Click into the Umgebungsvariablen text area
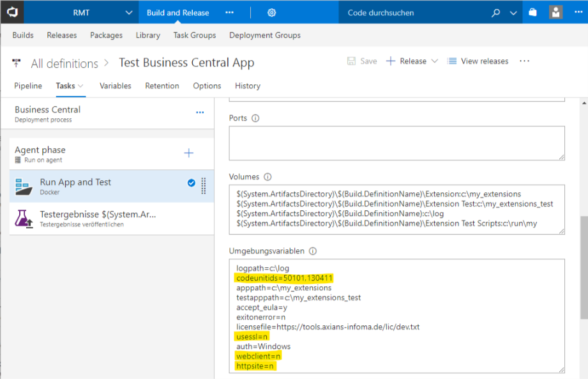Screen dimensions: 588x379 (x=396, y=316)
